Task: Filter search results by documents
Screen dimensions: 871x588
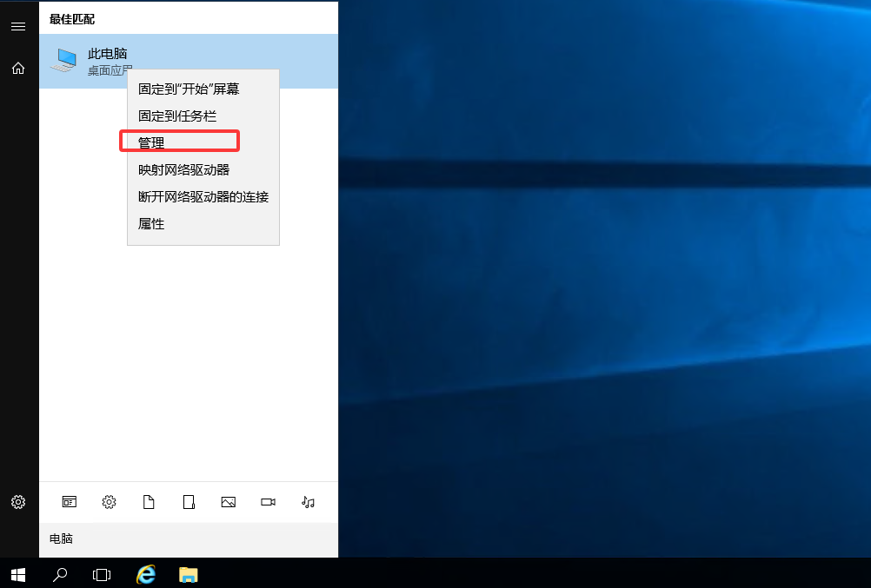Action: pyautogui.click(x=149, y=502)
